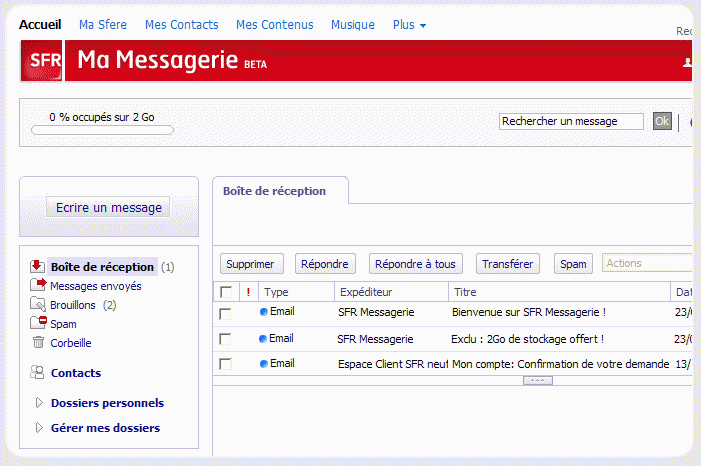Open Brouillons folder
701x466 pixels.
[x=73, y=305]
